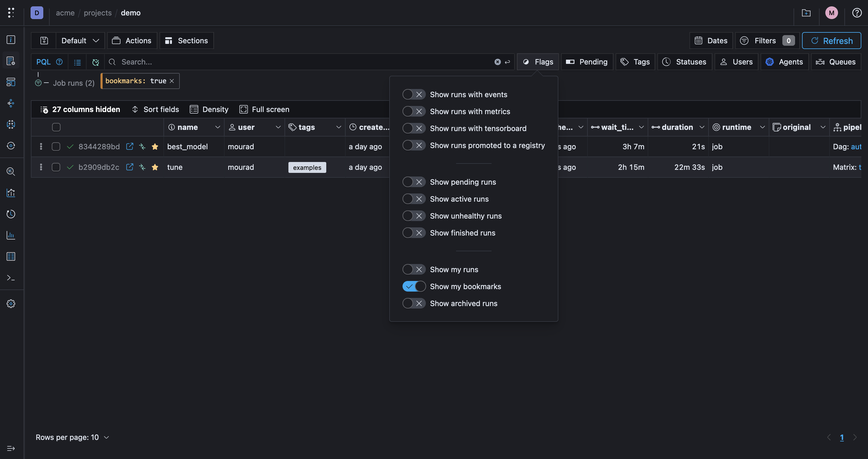
Task: Expand the name column menu chevron
Action: (217, 127)
